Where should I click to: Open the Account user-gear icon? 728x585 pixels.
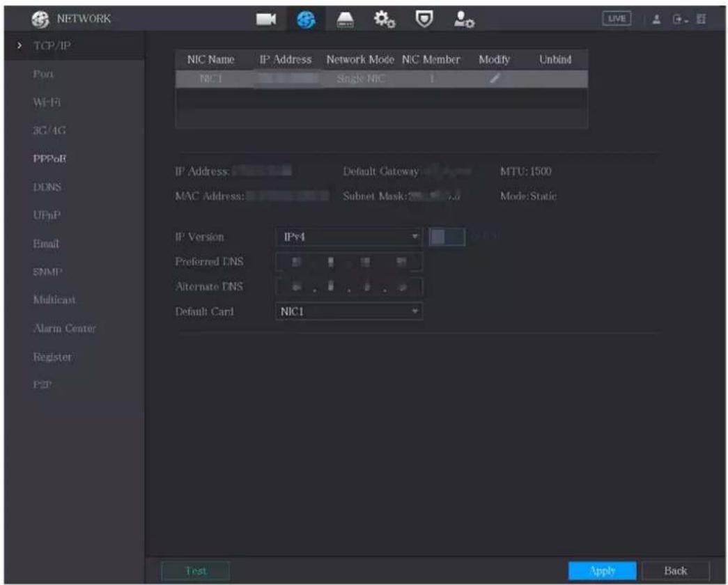point(464,19)
